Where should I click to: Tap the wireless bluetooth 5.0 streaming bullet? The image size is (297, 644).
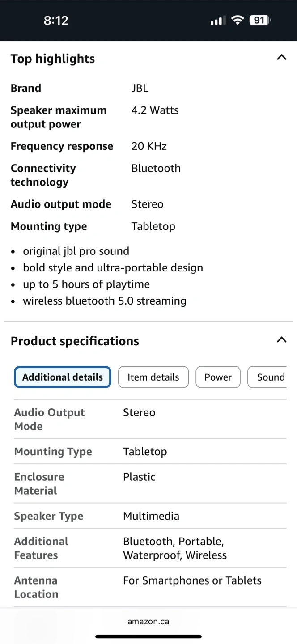point(104,301)
